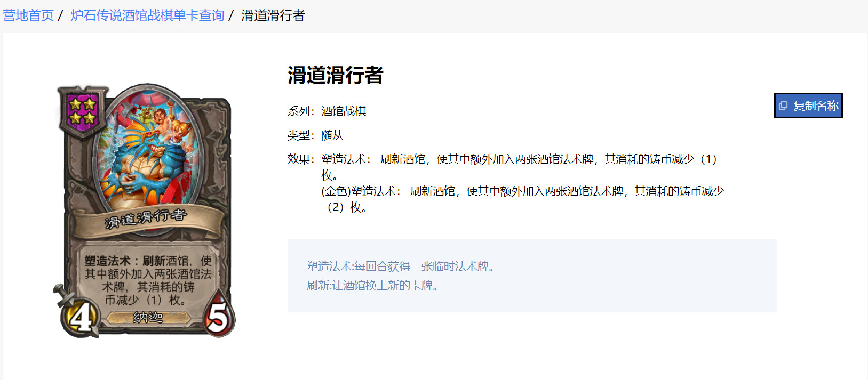
Task: Click the 纳迦 race tag on card
Action: click(x=148, y=318)
